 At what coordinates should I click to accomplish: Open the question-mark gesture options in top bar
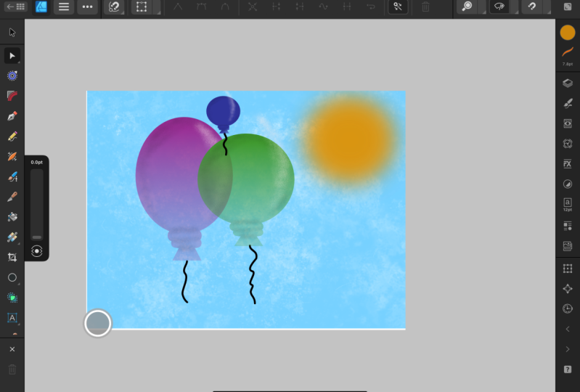114,7
